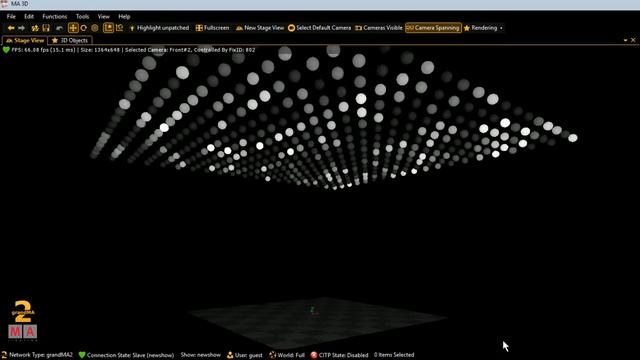Click the MA 3D title bar icon
This screenshot has width=640, height=360.
[x=4, y=4]
